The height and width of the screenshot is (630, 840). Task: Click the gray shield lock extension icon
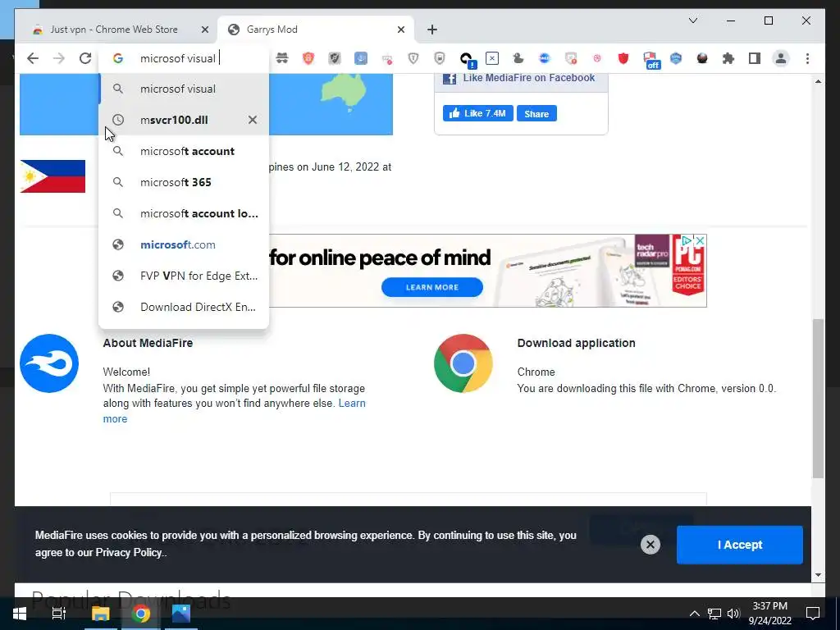pyautogui.click(x=440, y=58)
